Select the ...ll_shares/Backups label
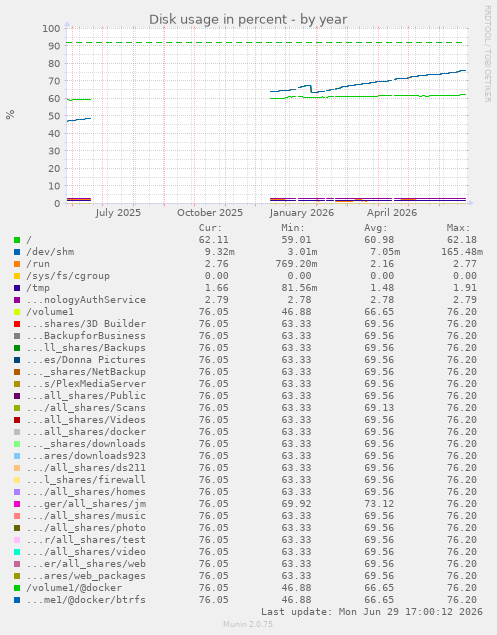This screenshot has width=497, height=635. click(86, 348)
